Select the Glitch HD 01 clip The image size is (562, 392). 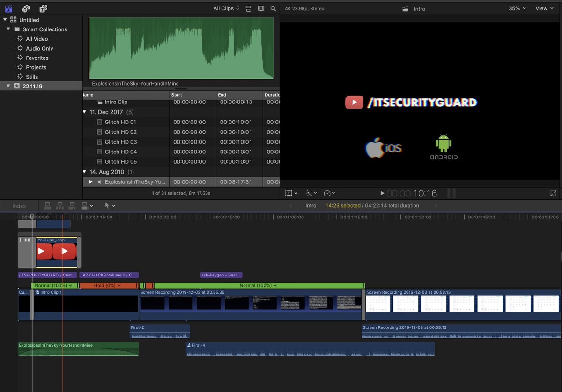181,122
